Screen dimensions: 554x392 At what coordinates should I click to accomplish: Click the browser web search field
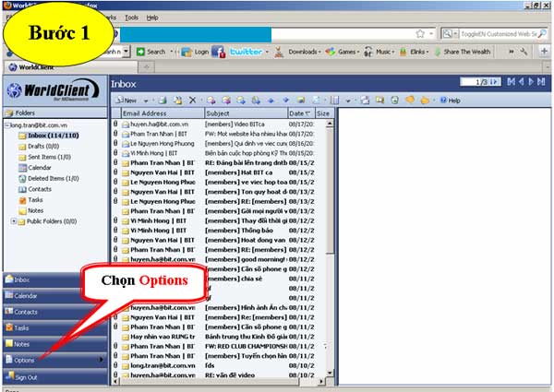(498, 34)
